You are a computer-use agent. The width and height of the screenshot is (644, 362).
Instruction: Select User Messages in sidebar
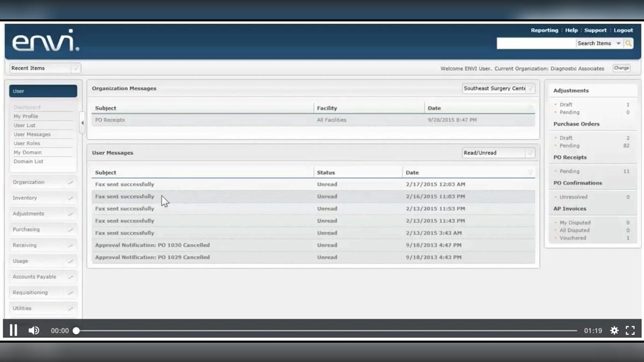(32, 134)
